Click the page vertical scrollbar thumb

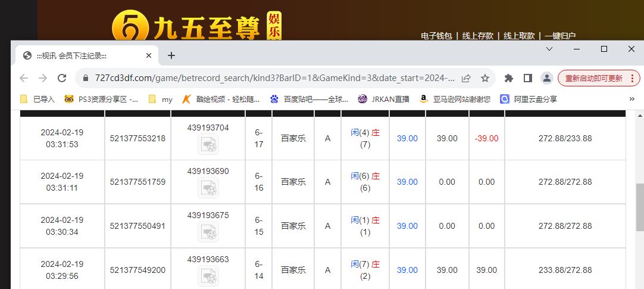(x=639, y=207)
